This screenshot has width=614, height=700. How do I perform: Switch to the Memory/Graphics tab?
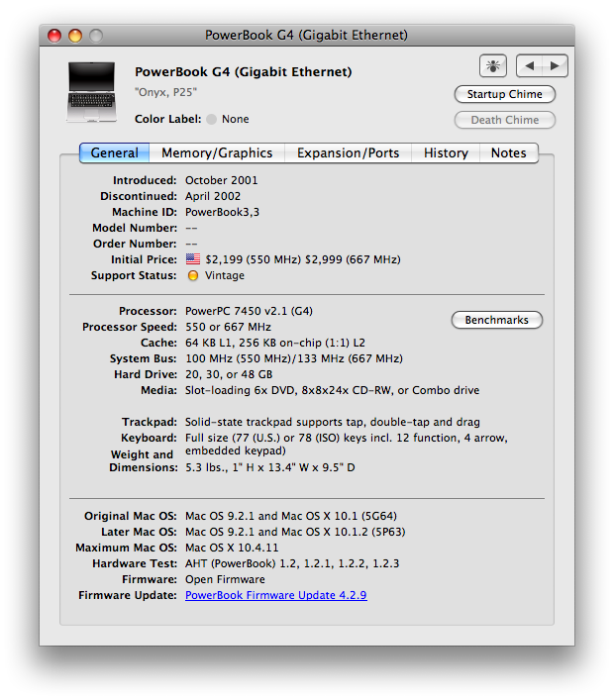click(217, 153)
